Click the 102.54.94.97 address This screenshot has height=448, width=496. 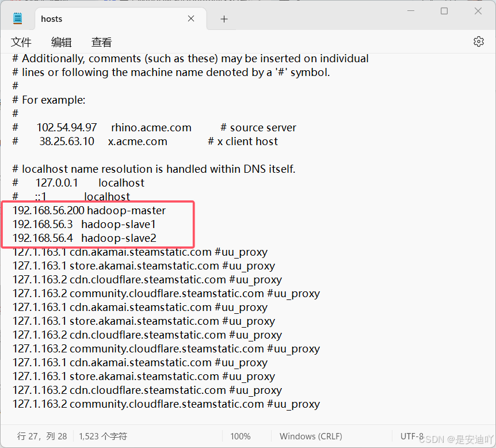67,128
